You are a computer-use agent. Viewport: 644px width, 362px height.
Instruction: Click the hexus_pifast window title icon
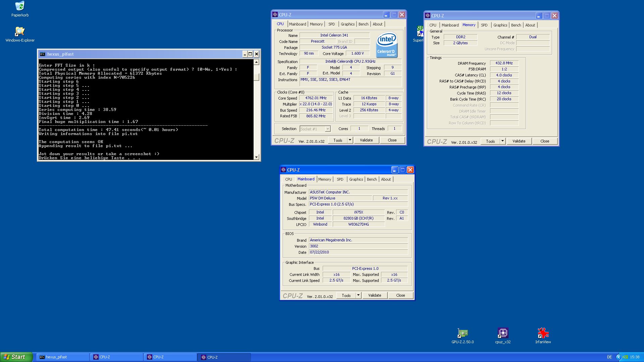tap(42, 54)
